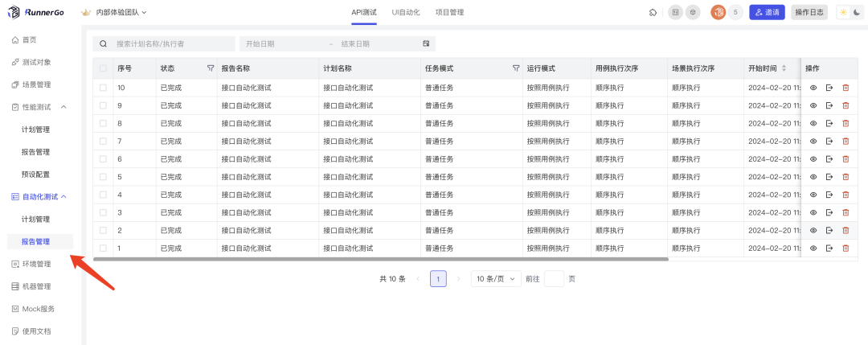
Task: Click the orange user avatar
Action: [718, 12]
